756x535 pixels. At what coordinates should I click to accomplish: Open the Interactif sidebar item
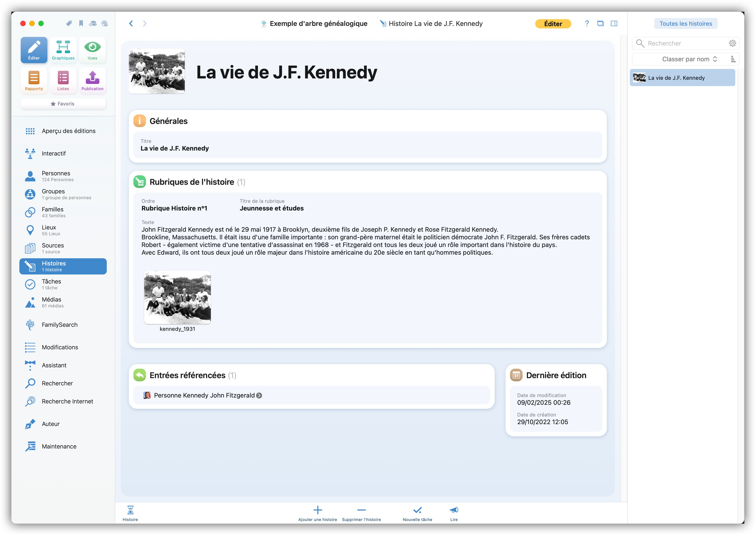pos(63,153)
